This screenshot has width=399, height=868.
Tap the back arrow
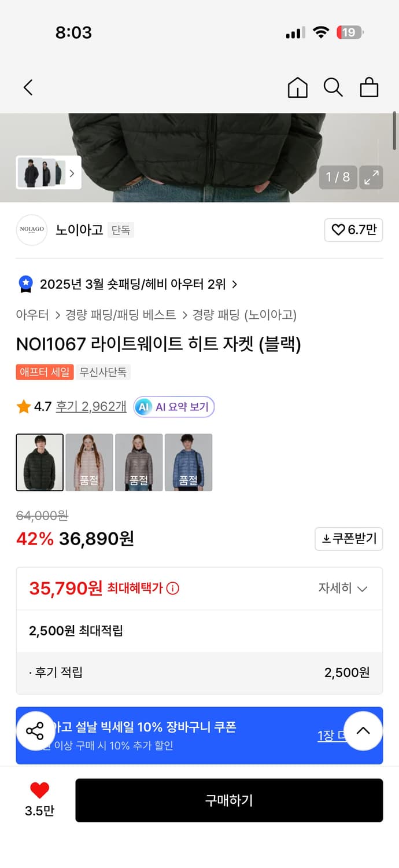click(x=28, y=87)
